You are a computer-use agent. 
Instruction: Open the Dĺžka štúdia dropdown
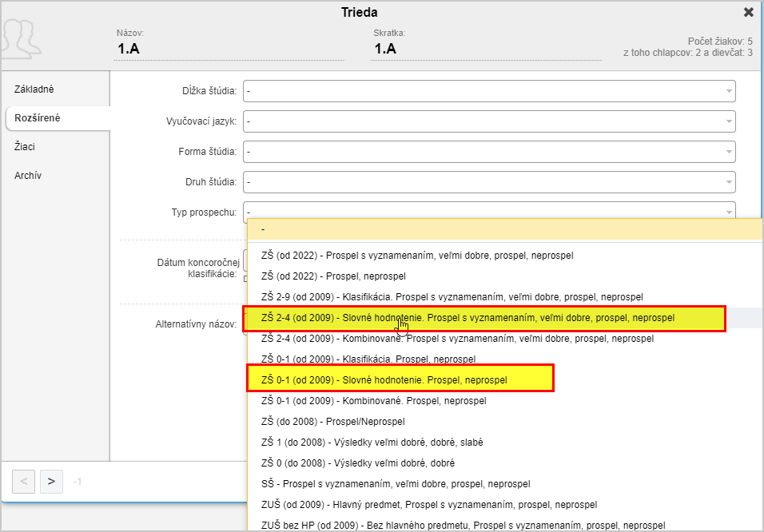[489, 91]
